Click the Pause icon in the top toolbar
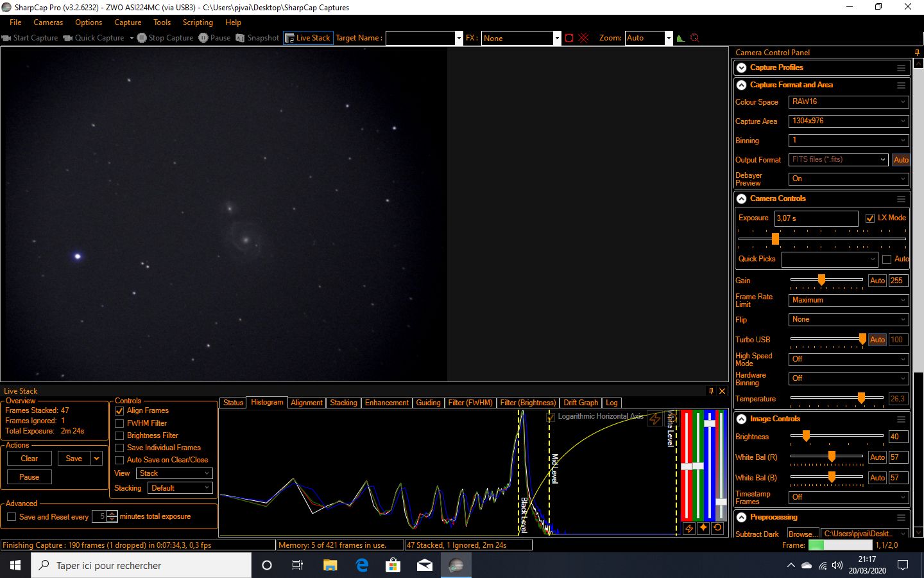Image resolution: width=924 pixels, height=578 pixels. click(203, 38)
